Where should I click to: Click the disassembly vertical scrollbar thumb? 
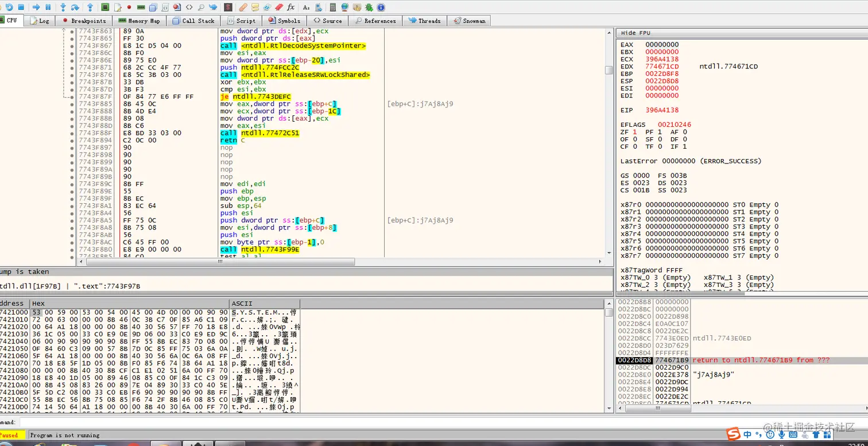[x=609, y=70]
